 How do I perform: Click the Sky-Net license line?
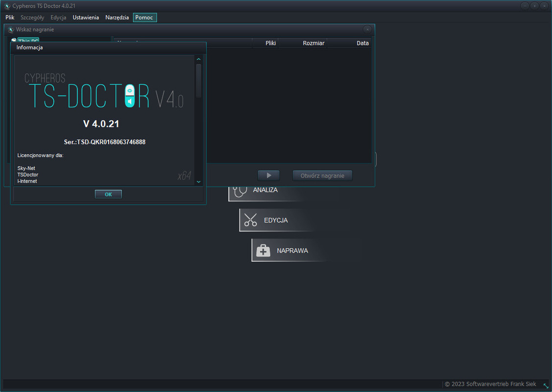[26, 169]
